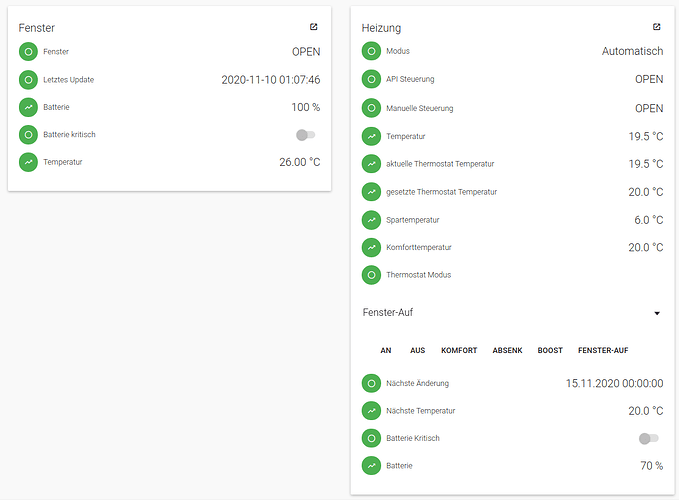Click gesetzte Thermostat Temperatur value 20.0 °C
Screen dimensions: 679x500
[x=646, y=192]
